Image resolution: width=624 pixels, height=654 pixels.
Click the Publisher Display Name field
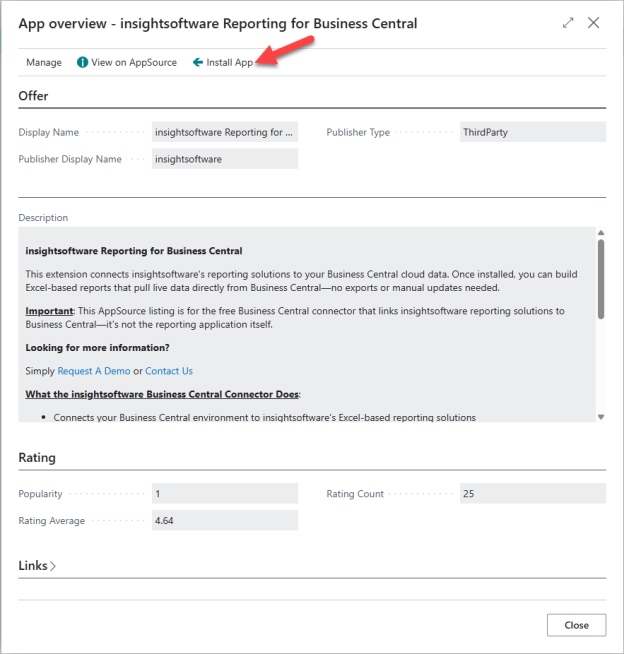point(225,159)
